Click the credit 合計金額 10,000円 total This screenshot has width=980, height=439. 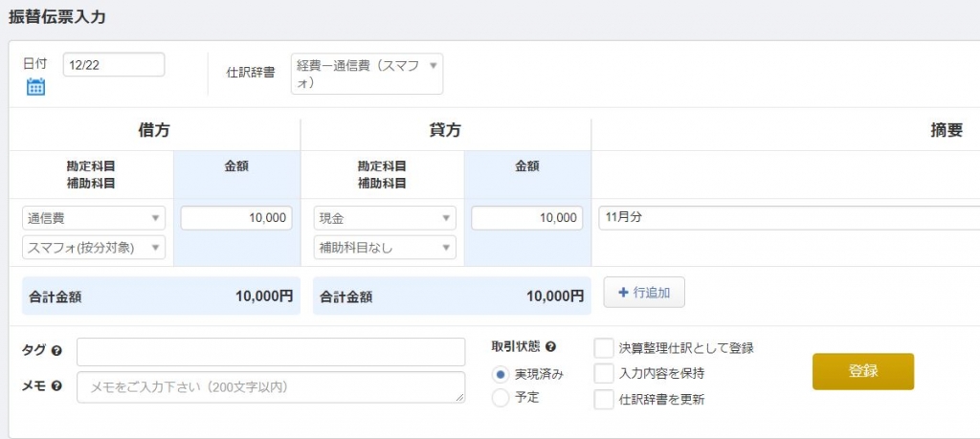(x=452, y=296)
